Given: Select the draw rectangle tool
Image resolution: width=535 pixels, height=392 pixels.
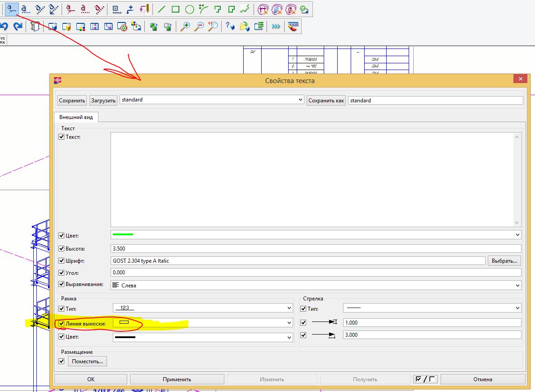Looking at the screenshot, I should [176, 9].
